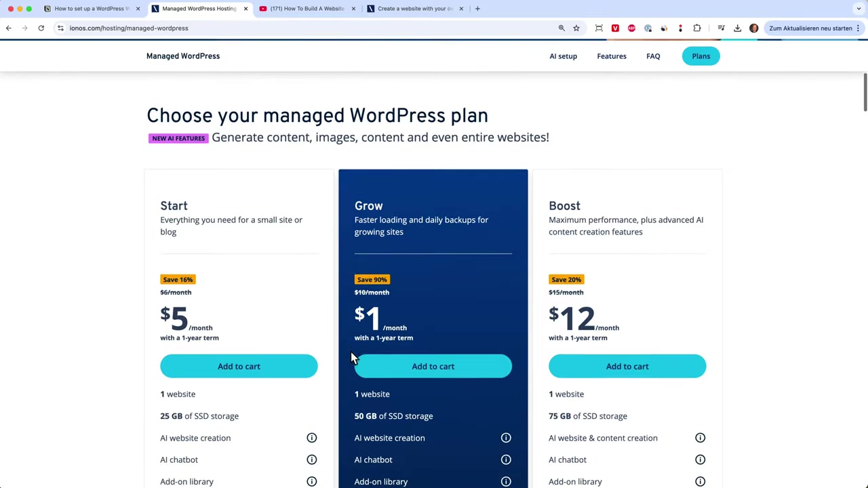Image resolution: width=868 pixels, height=488 pixels.
Task: Show browser downloads
Action: click(x=737, y=28)
